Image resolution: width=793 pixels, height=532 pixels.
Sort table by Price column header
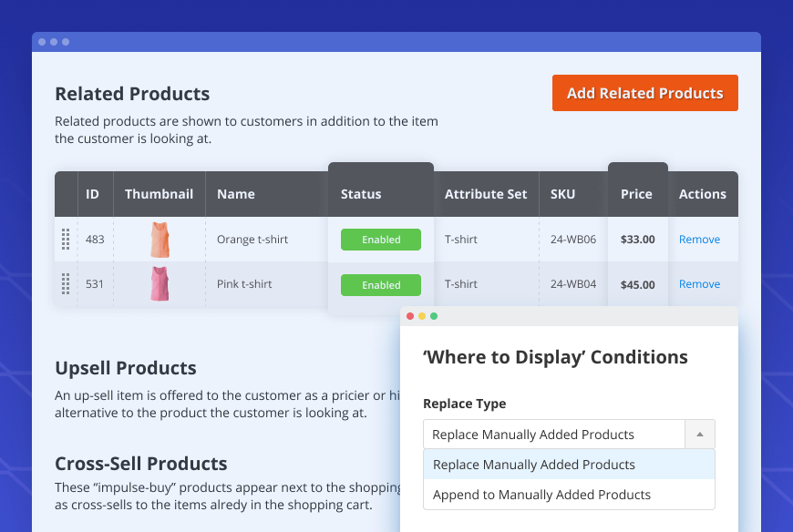point(636,194)
